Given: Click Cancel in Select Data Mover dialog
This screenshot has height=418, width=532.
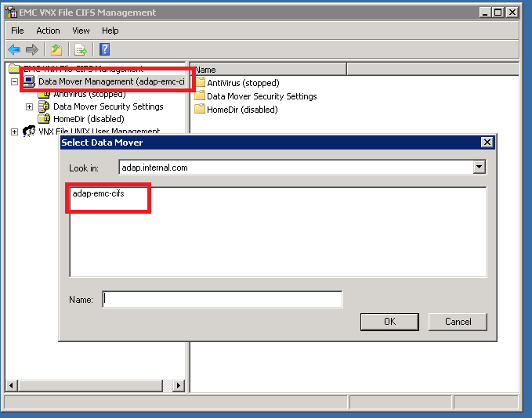Looking at the screenshot, I should [458, 322].
